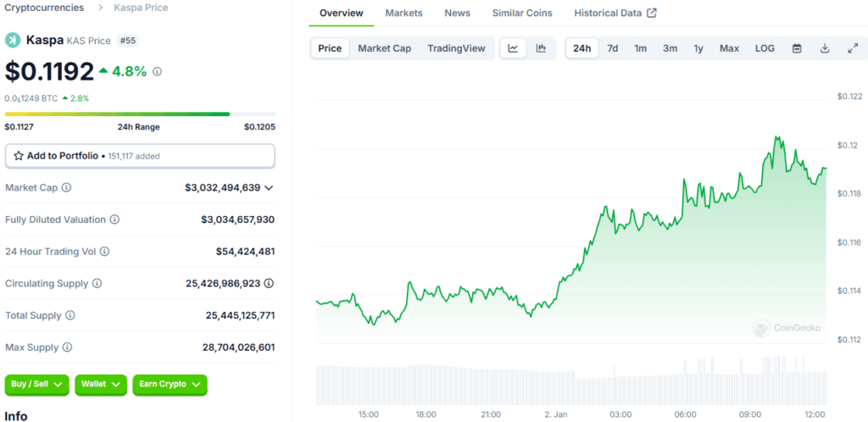Image resolution: width=868 pixels, height=422 pixels.
Task: Open the 24 Hour Trading Vol info icon
Action: (104, 252)
